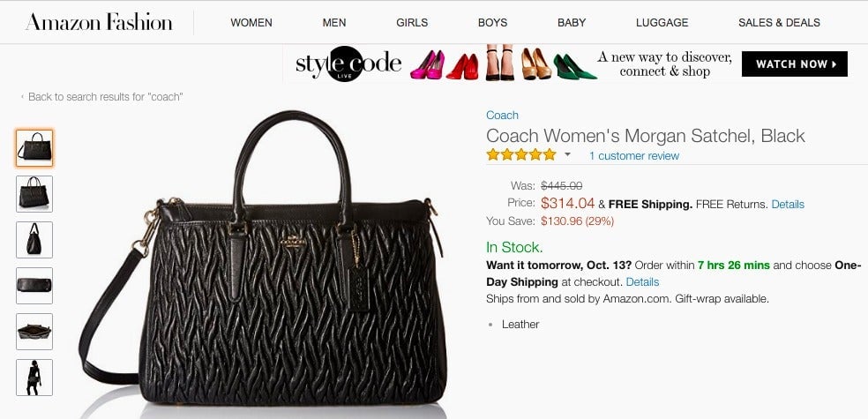
Task: Show the side-view bag thumbnail
Action: (34, 240)
